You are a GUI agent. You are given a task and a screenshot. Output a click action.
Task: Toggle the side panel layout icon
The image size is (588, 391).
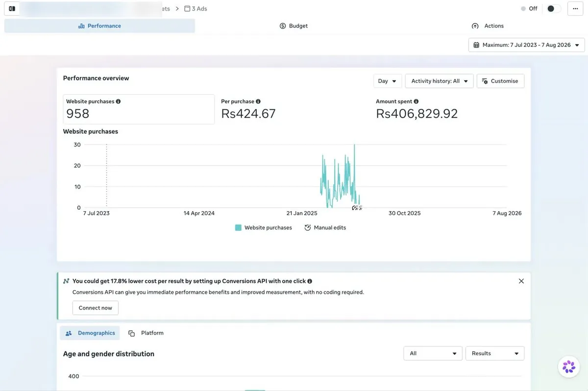pyautogui.click(x=12, y=9)
